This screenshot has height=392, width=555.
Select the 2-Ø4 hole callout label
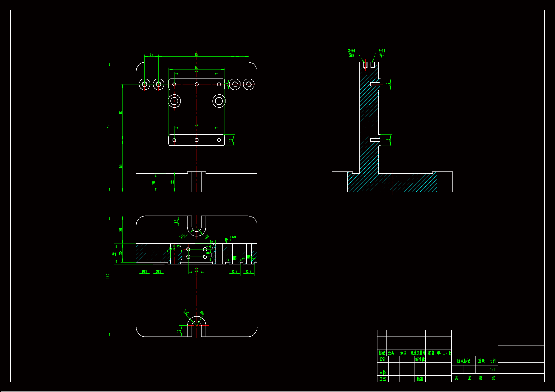382,51
